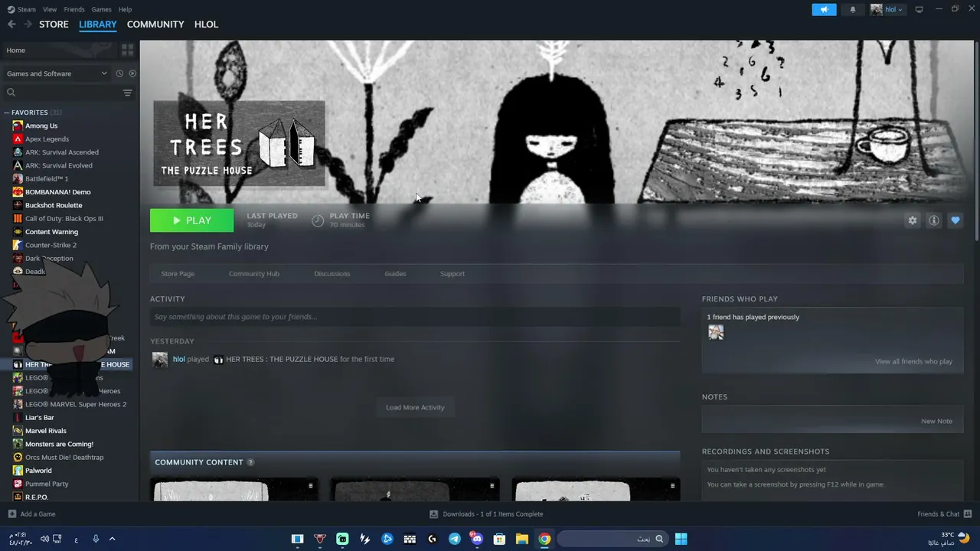980x551 pixels.
Task: Open the Support link
Action: click(x=452, y=273)
